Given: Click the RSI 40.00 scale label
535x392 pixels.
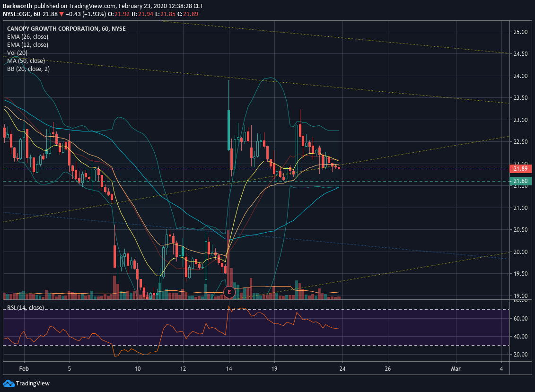Looking at the screenshot, I should [520, 337].
